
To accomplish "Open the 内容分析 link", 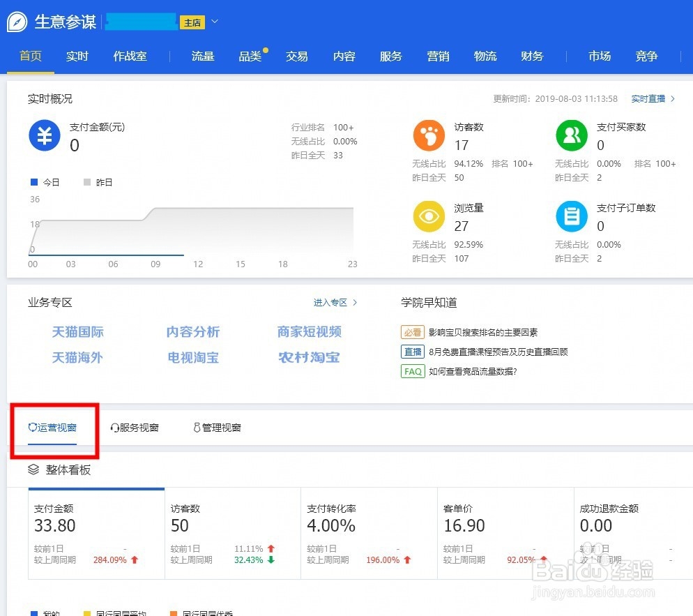I will click(x=193, y=331).
